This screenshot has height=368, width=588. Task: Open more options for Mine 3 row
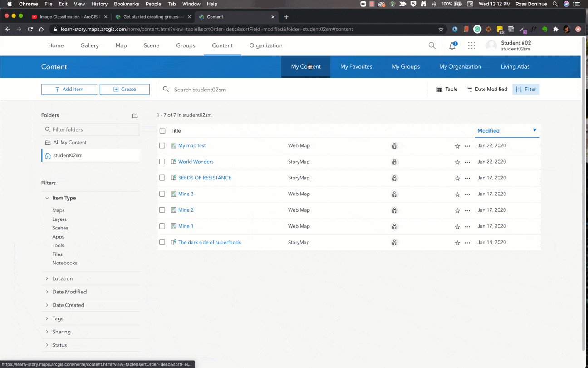click(x=467, y=194)
